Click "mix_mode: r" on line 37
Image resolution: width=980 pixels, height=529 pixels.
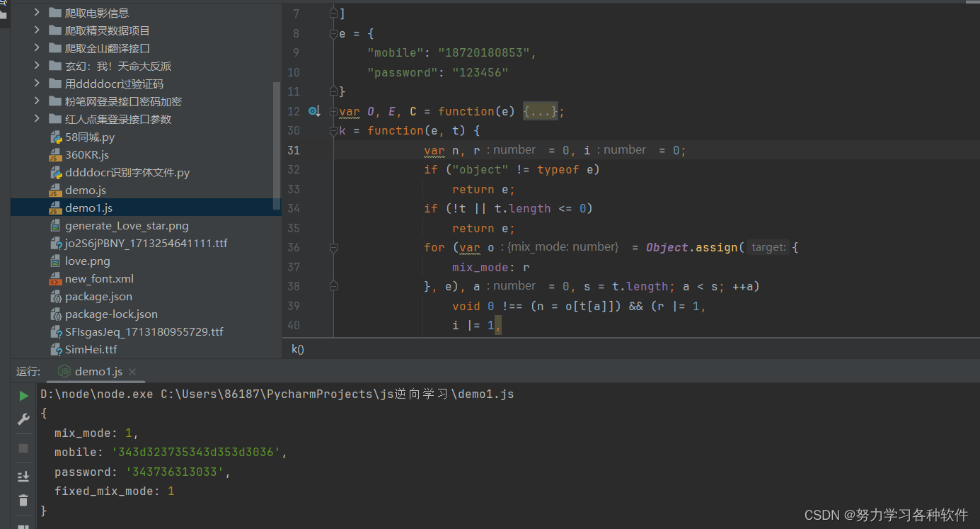(491, 267)
